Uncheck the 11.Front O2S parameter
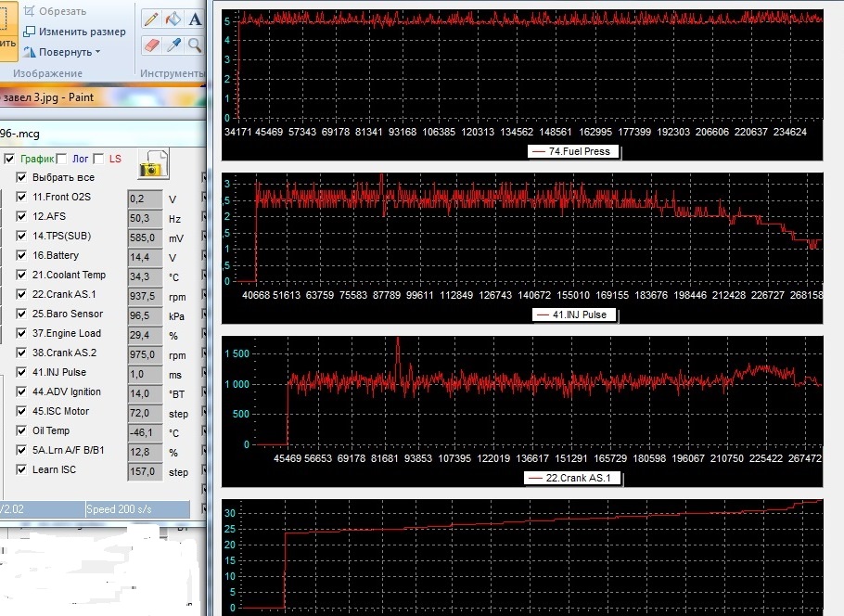 pyautogui.click(x=21, y=197)
